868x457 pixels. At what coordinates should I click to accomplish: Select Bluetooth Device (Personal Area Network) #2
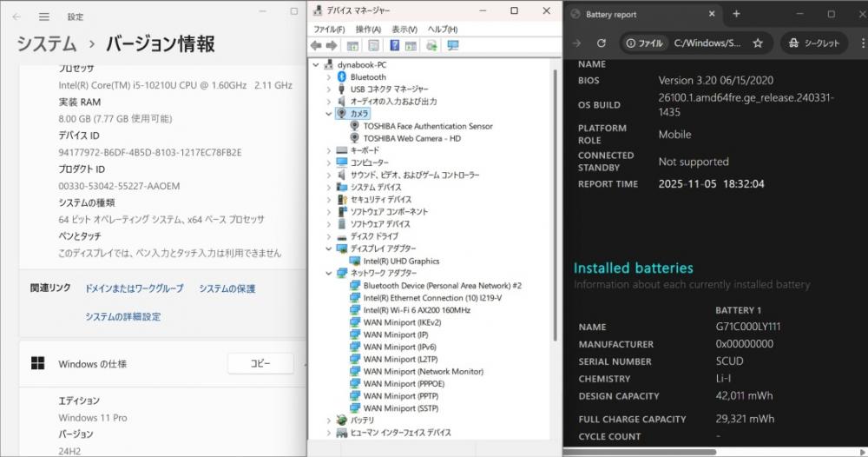coord(443,285)
